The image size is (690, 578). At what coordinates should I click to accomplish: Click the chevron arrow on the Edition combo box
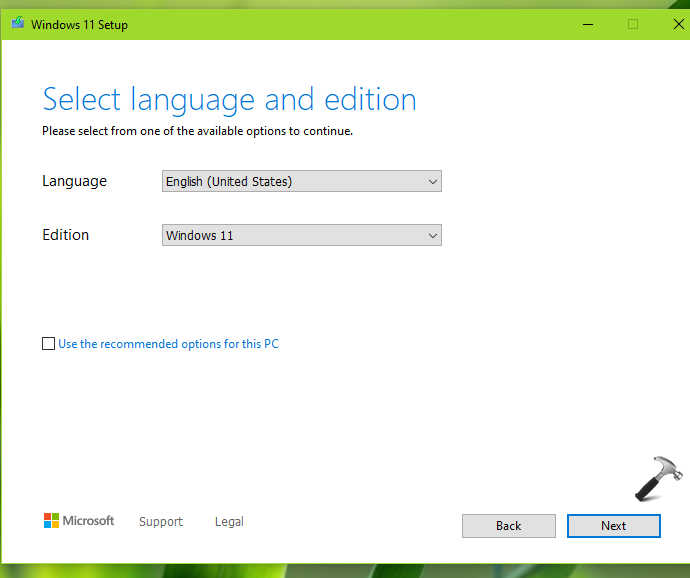pyautogui.click(x=432, y=236)
